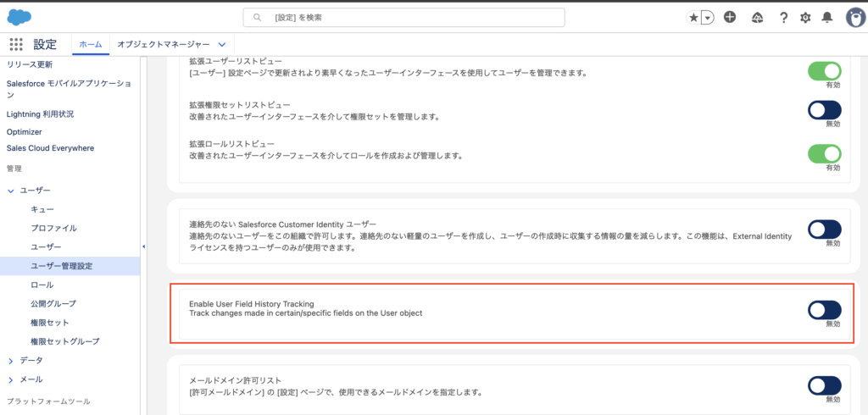This screenshot has width=868, height=415.
Task: Click the favorites star icon
Action: click(x=693, y=18)
